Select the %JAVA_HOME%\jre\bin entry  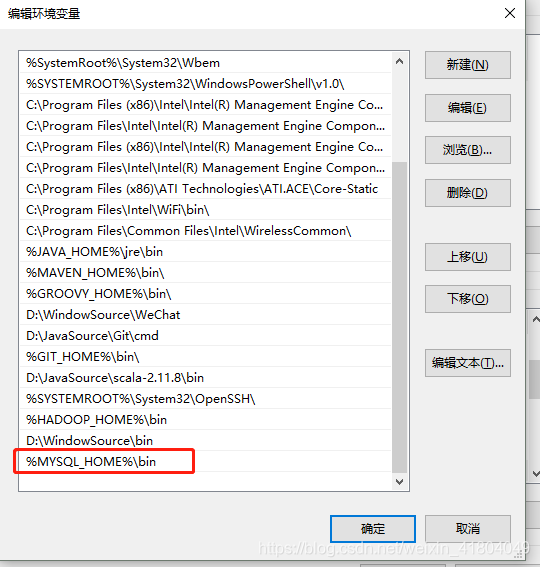[205, 252]
